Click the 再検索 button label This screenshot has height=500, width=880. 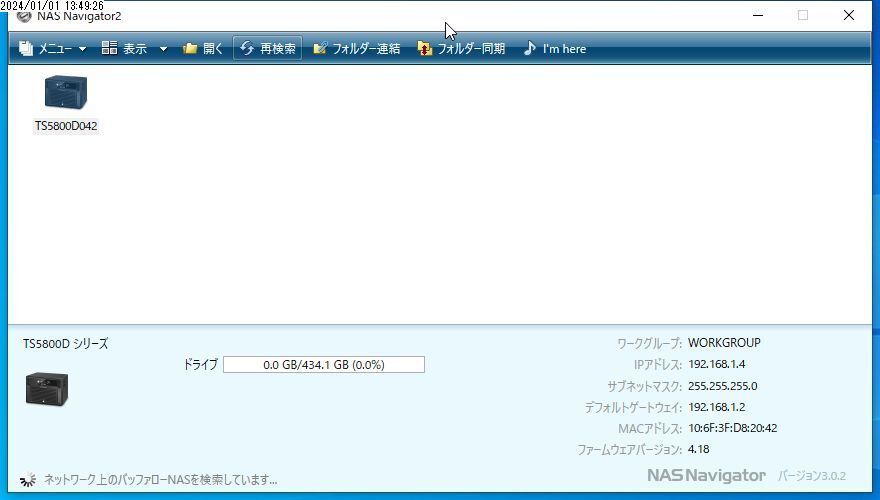[x=278, y=49]
